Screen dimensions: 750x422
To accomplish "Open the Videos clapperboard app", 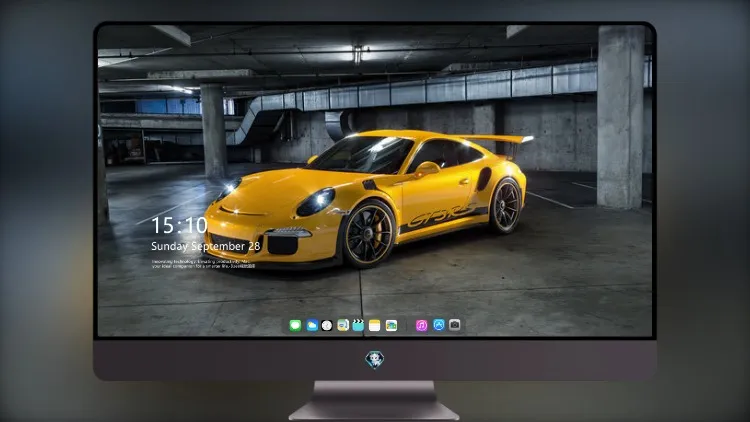I will tap(358, 326).
